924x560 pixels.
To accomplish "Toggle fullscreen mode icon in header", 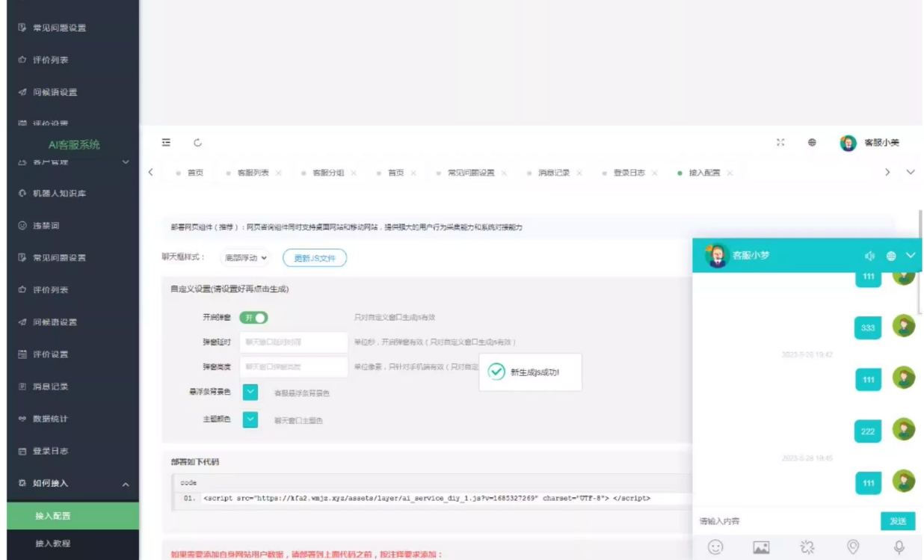I will point(781,143).
